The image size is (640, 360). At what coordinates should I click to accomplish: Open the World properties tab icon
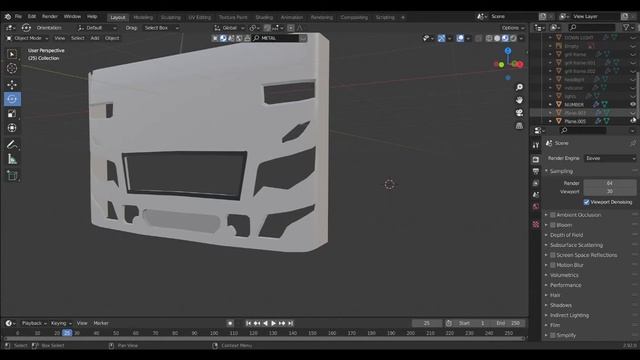click(x=536, y=207)
